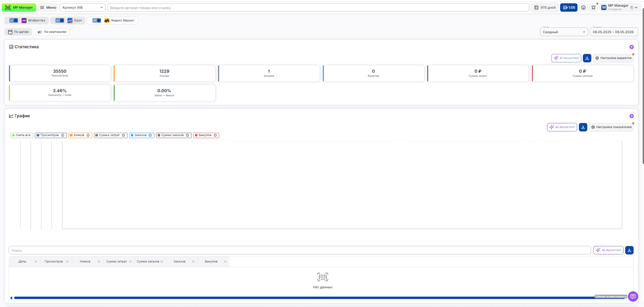Collapse the Статистика section with purple arrow
This screenshot has height=307, width=644.
[631, 47]
